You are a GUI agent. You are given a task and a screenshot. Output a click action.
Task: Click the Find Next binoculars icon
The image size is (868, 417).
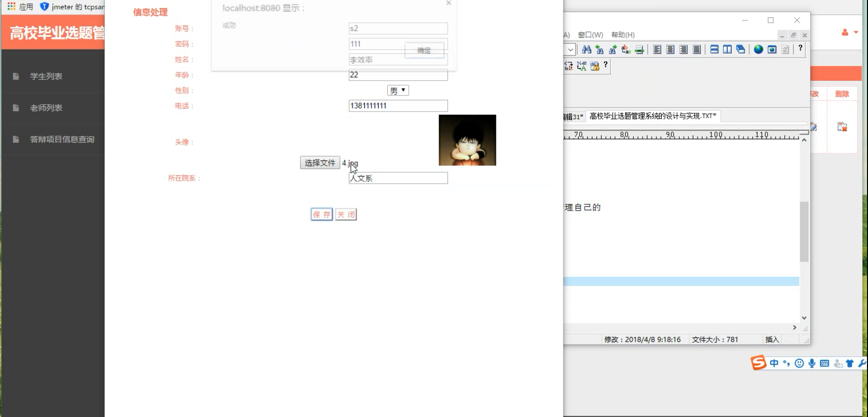(613, 49)
